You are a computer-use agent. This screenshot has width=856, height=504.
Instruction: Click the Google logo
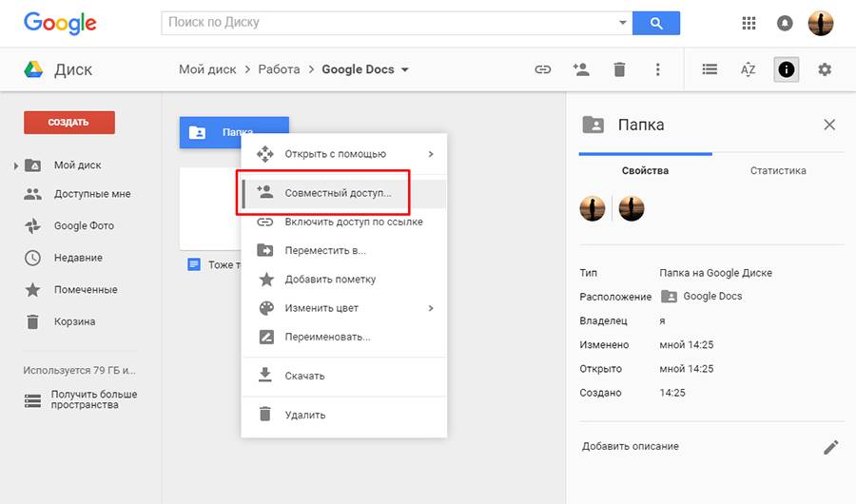point(60,23)
